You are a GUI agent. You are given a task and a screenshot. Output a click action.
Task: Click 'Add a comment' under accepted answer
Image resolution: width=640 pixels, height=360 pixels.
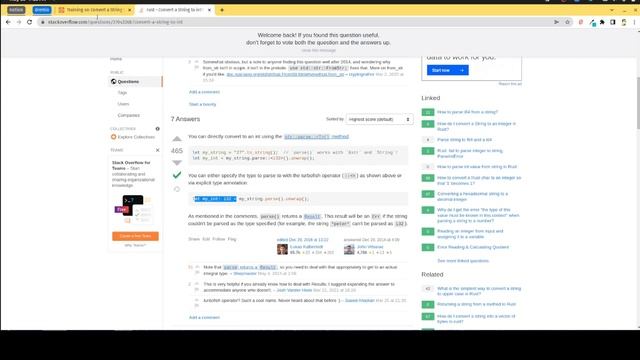204,317
